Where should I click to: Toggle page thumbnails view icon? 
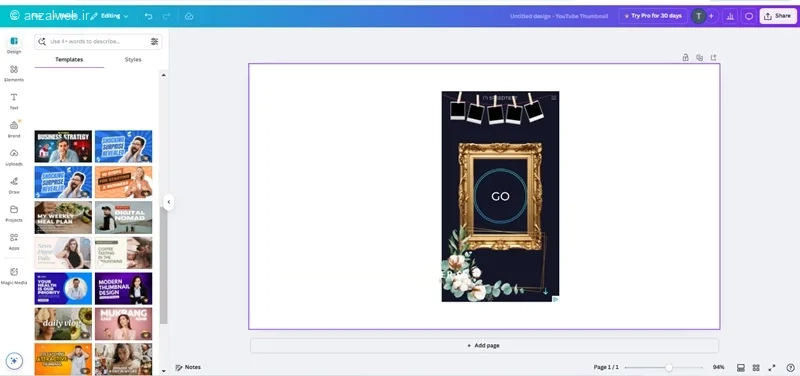[741, 367]
